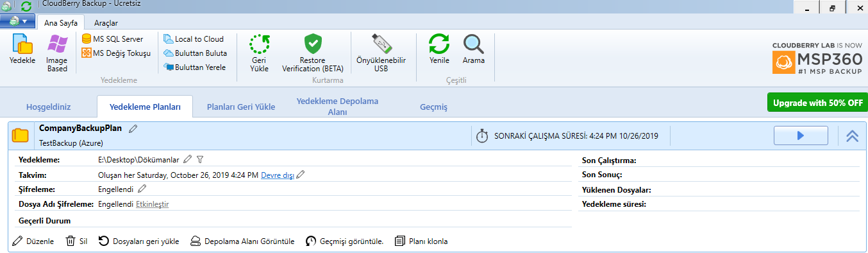Switch to the Ana Sayfa ribbon tab
Screen dimensions: 868x253
point(61,22)
